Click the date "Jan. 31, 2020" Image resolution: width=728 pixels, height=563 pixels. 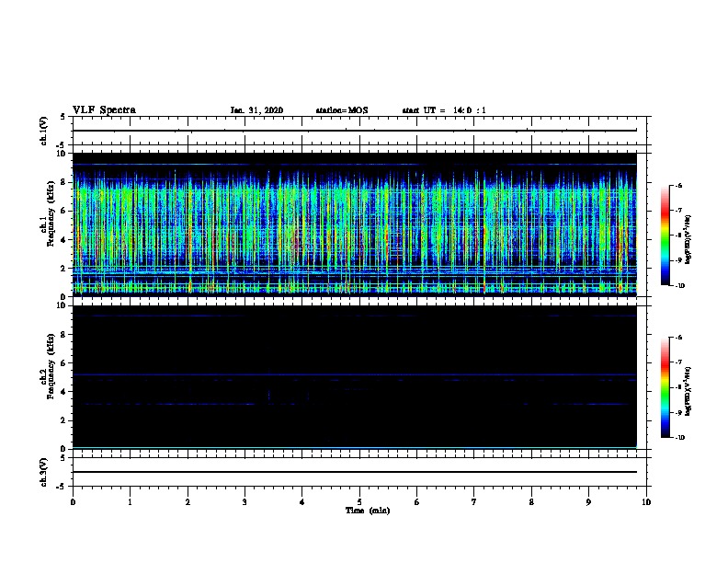tap(256, 110)
